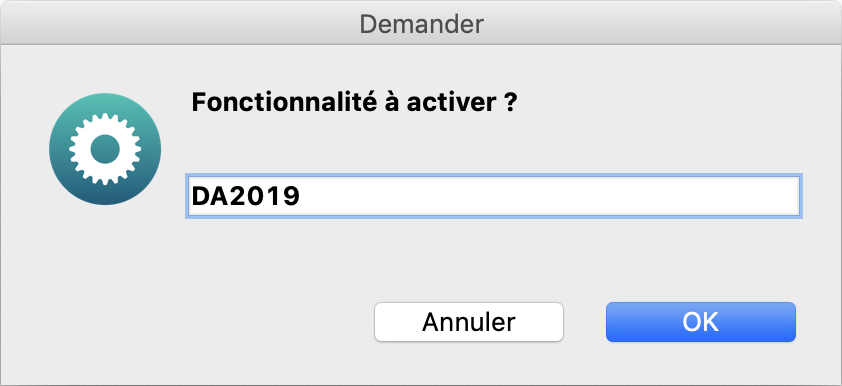Screen dimensions: 842x386
Task: Click the OK label to validate DA2019
Action: (701, 322)
